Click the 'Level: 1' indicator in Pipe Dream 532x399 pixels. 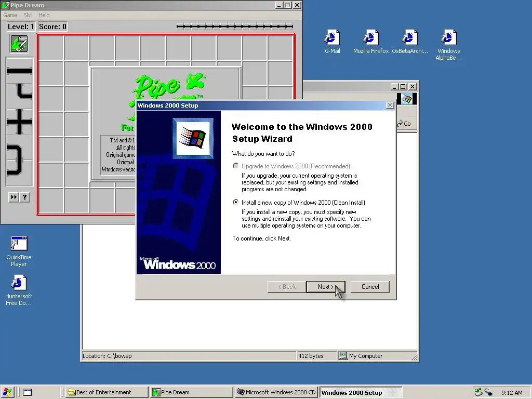point(21,26)
